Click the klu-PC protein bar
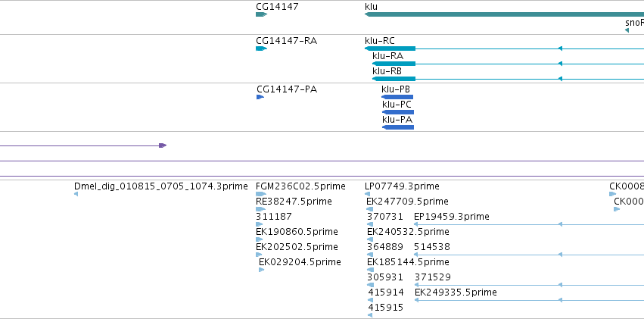 398,112
